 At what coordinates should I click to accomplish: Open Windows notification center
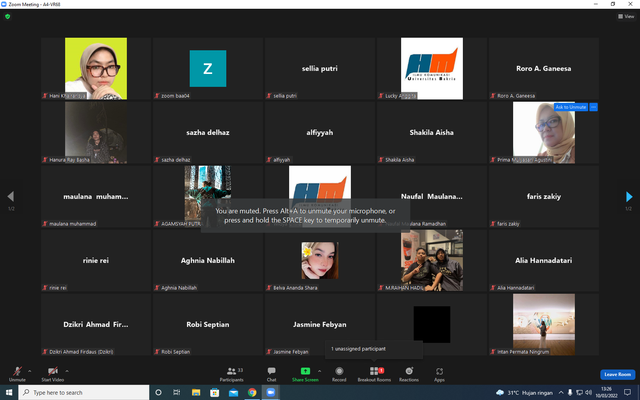pyautogui.click(x=627, y=392)
